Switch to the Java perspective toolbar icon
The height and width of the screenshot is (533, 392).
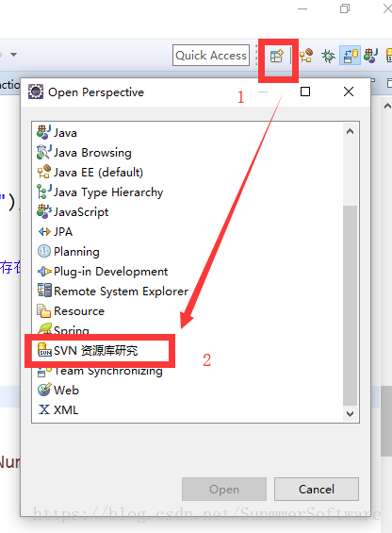point(370,56)
